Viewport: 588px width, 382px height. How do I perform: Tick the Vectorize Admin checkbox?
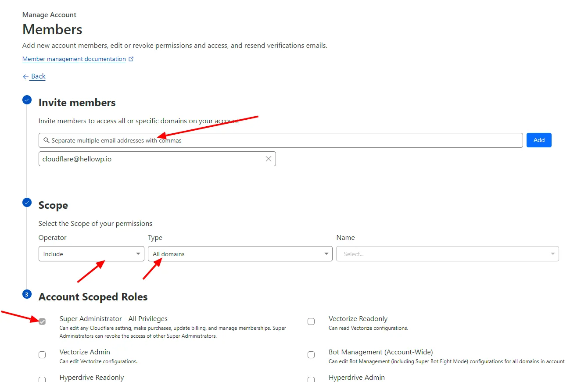(x=42, y=355)
